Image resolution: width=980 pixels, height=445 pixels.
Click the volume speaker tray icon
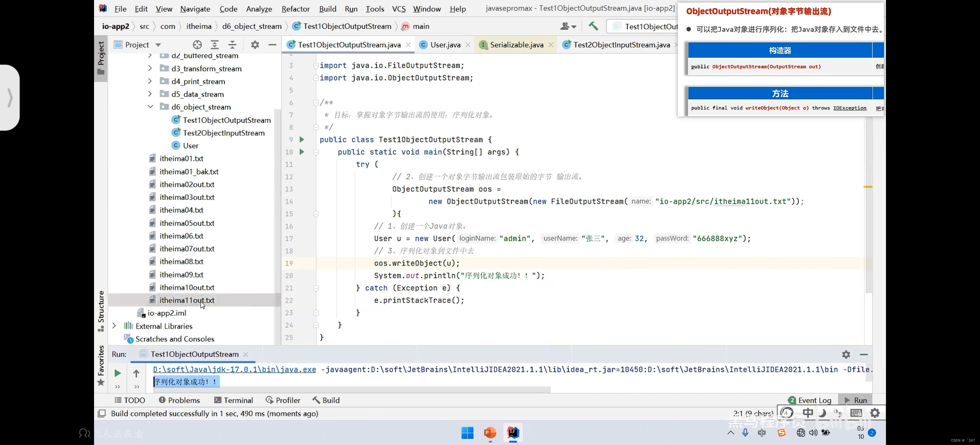[813, 432]
